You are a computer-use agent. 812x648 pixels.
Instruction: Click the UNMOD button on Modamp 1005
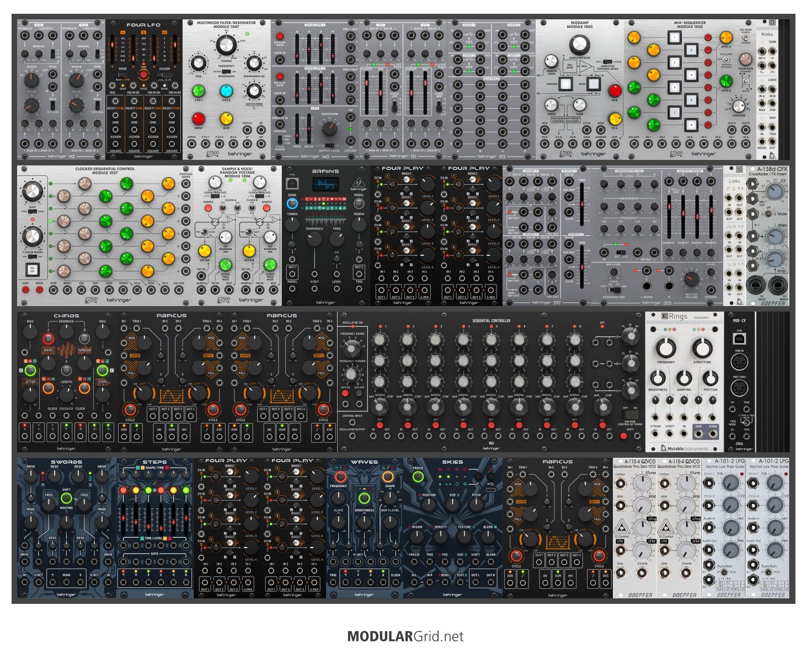coord(566,84)
